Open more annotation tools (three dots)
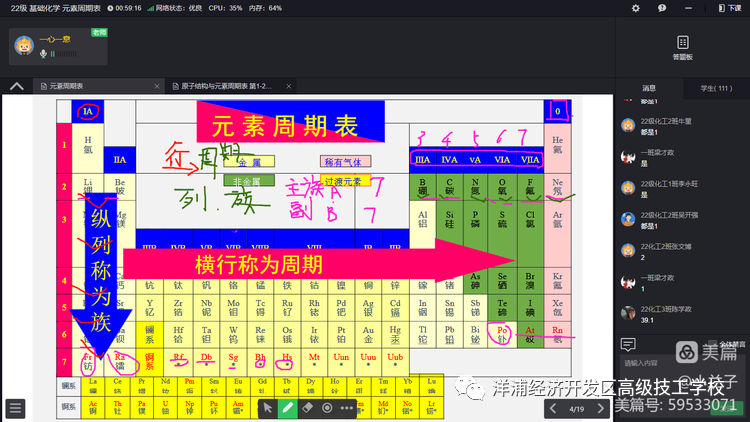The image size is (750, 422). click(x=347, y=408)
